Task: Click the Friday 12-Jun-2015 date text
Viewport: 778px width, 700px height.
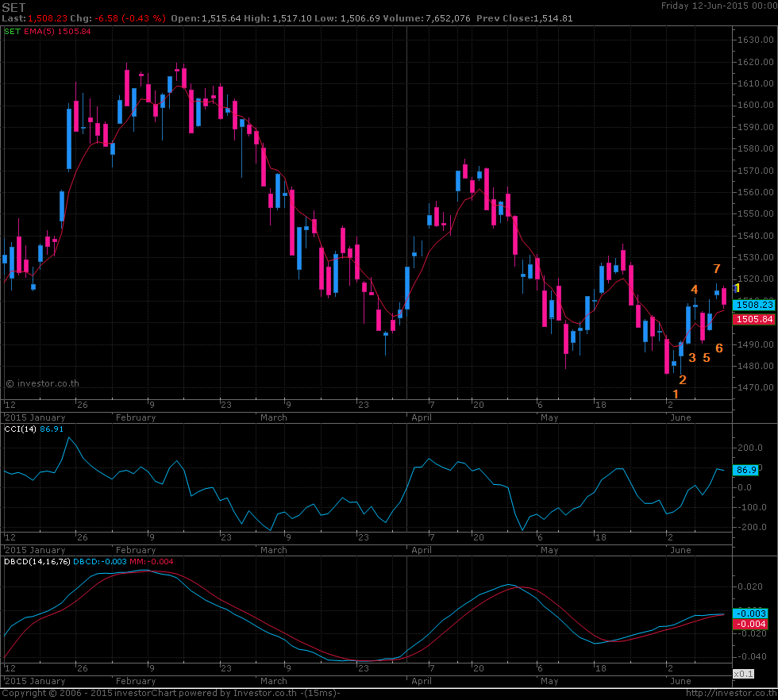Action: click(717, 6)
